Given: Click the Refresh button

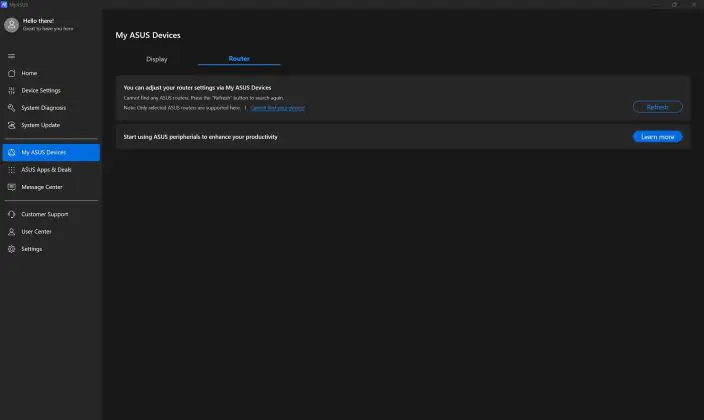Looking at the screenshot, I should tap(658, 107).
